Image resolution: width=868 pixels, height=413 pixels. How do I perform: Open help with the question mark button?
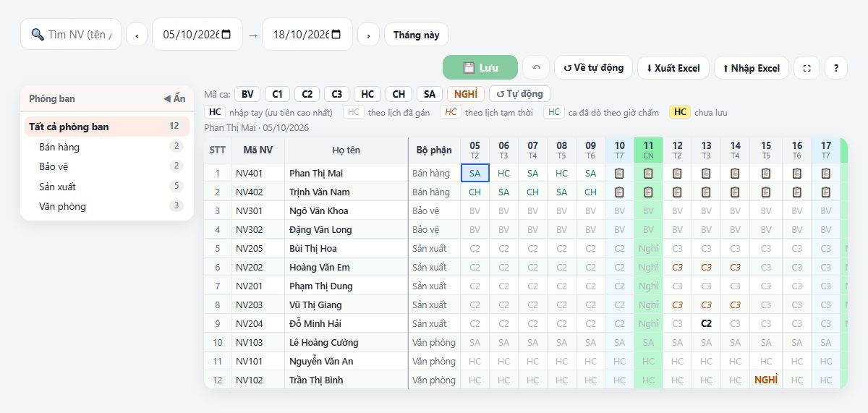pos(836,67)
